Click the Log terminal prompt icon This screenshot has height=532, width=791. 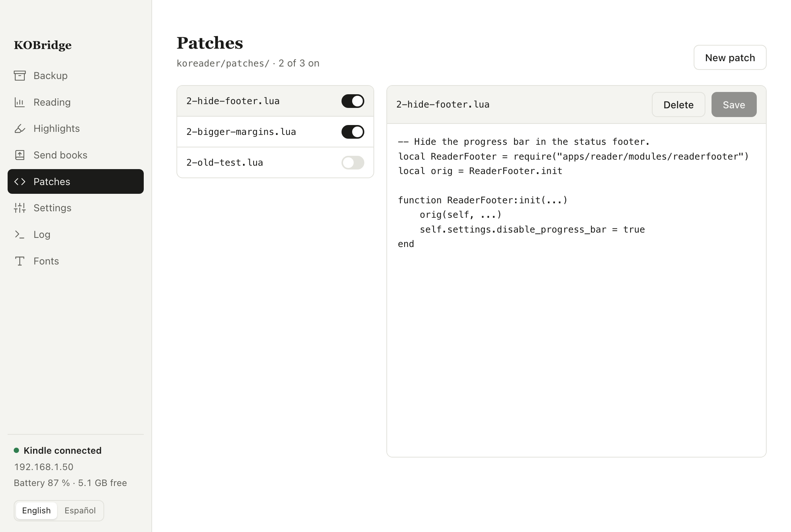(x=20, y=234)
